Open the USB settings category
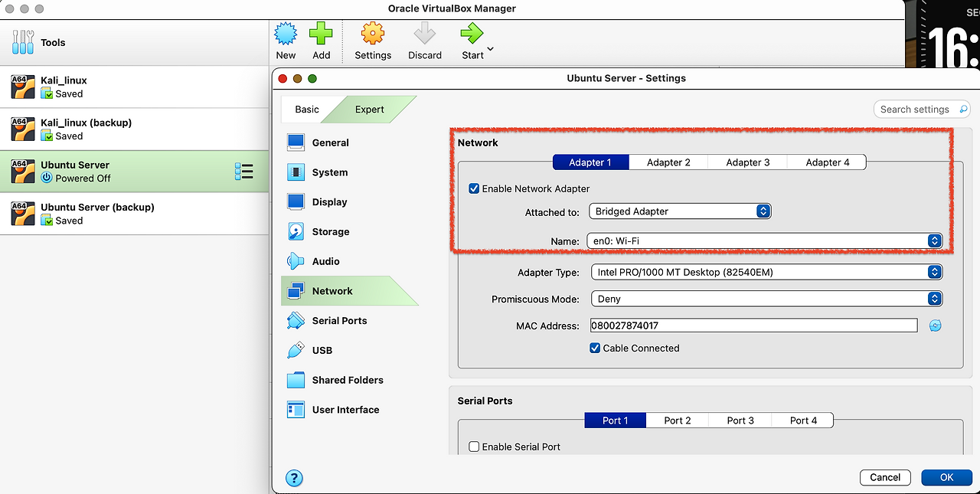980x494 pixels. click(350, 350)
